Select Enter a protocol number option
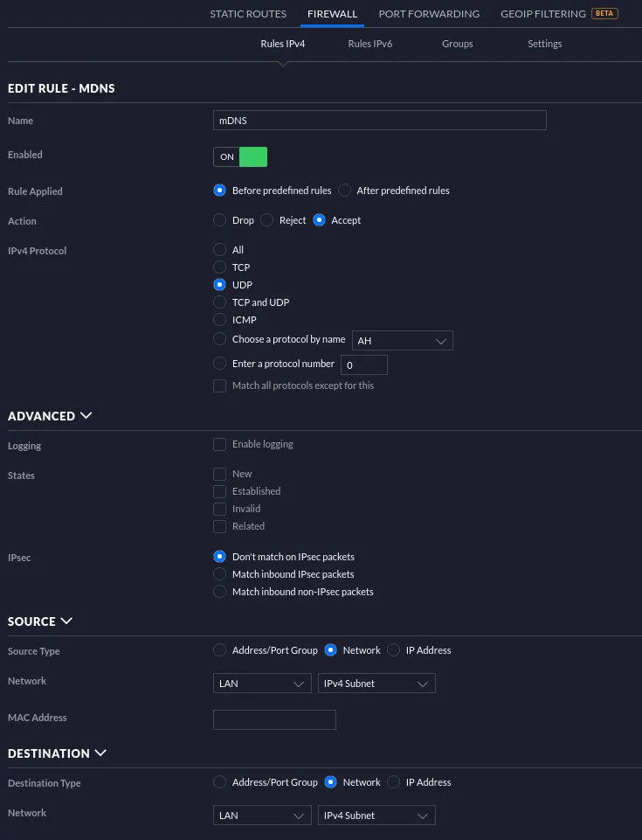Image resolution: width=642 pixels, height=840 pixels. tap(219, 364)
